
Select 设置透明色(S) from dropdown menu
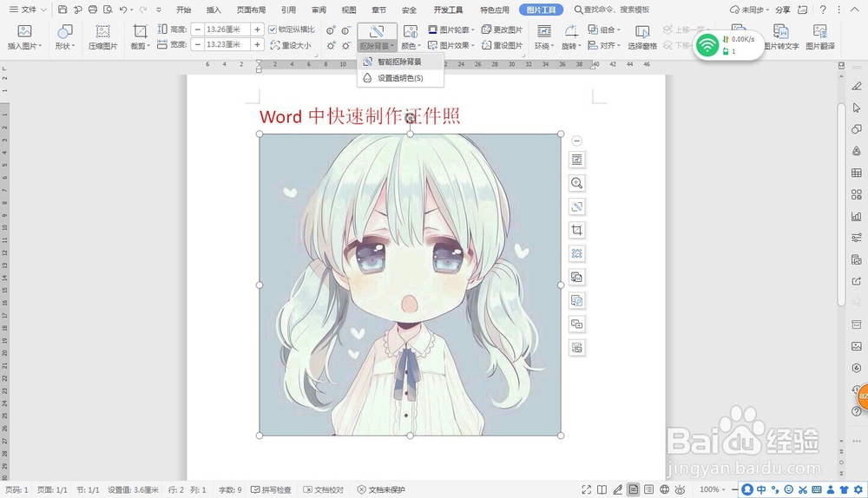400,78
